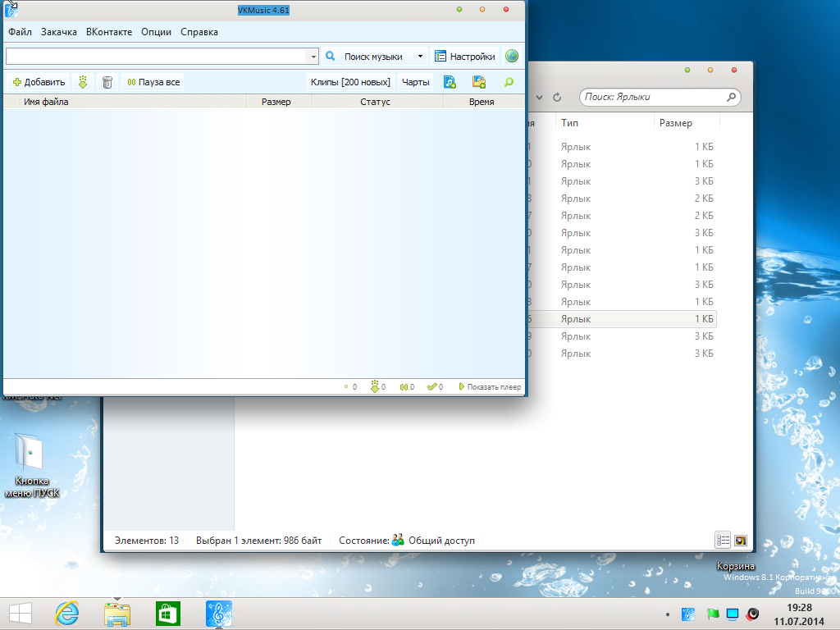This screenshot has height=630, width=840.
Task: Click the refresh icon in Explorer
Action: click(x=557, y=97)
